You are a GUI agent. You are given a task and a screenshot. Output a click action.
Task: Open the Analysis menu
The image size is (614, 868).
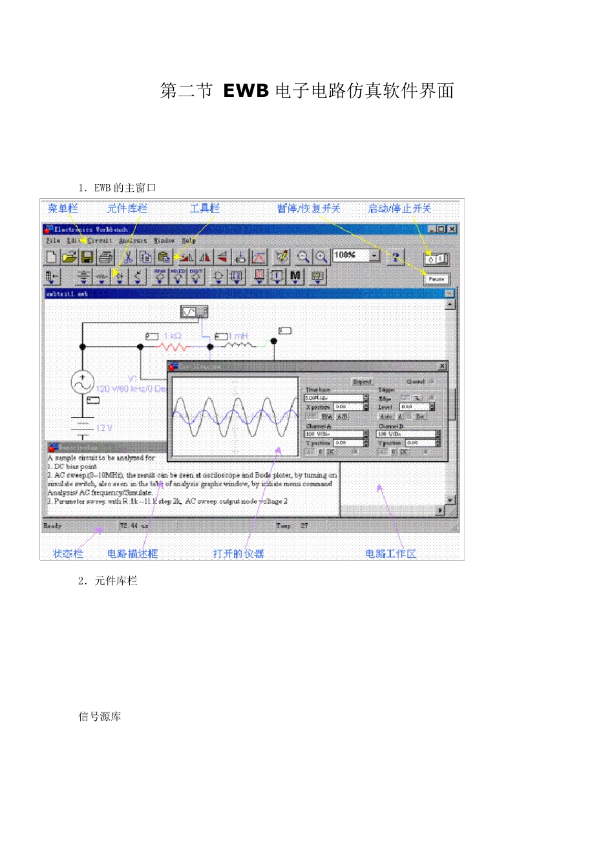133,240
